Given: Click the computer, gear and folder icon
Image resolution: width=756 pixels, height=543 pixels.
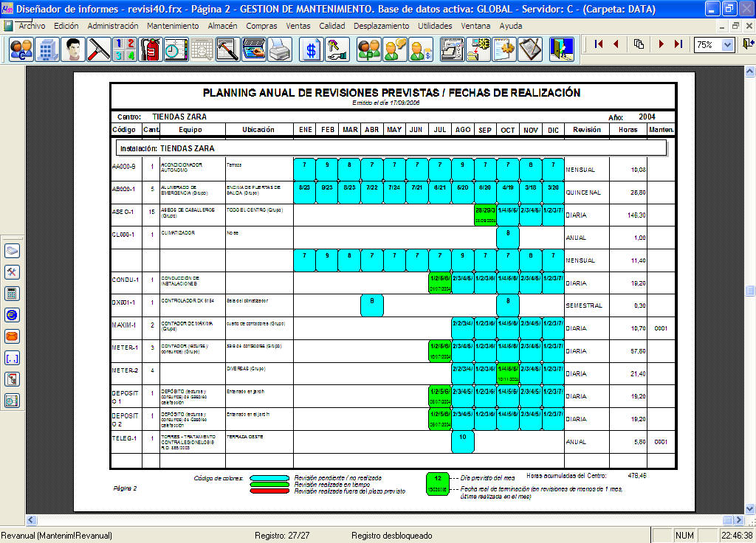Looking at the screenshot, I should 478,49.
